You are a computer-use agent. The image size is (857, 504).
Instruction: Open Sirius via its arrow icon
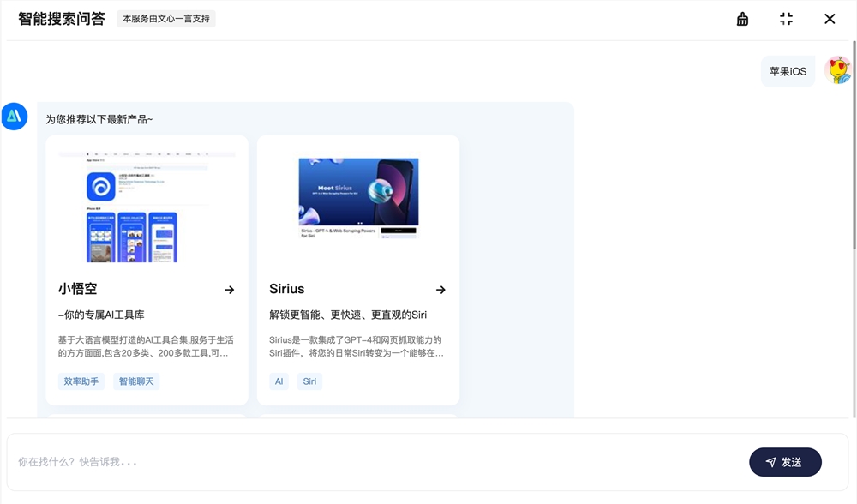tap(440, 289)
